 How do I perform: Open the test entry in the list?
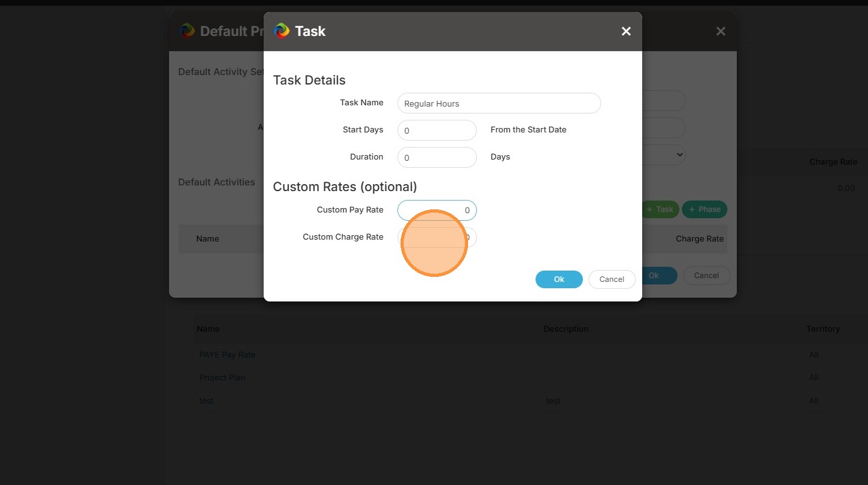pos(206,400)
